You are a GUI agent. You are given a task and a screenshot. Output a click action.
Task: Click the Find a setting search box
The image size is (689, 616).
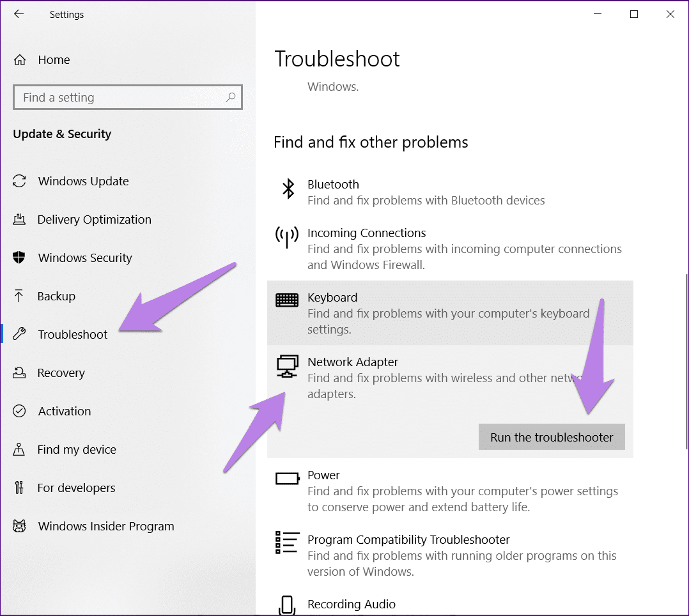click(x=121, y=97)
